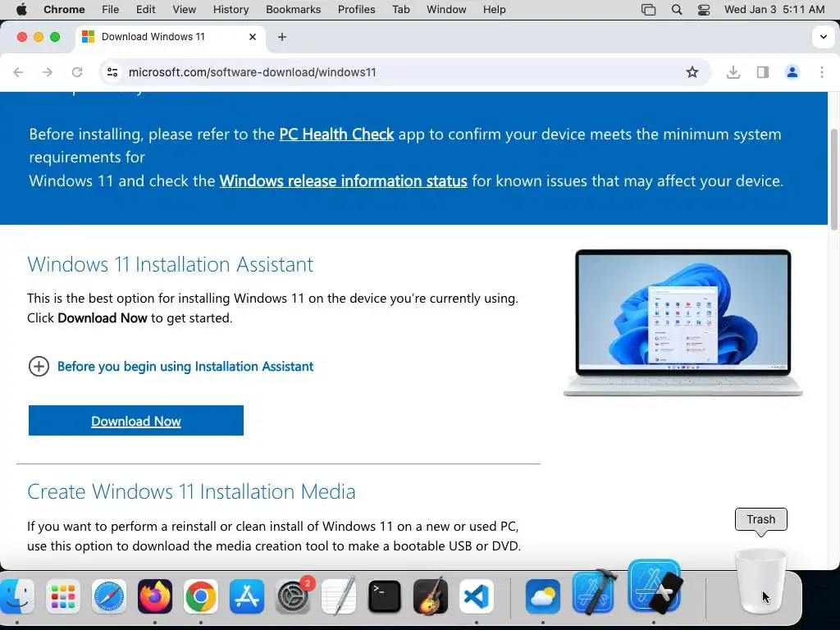Open the History menu
Viewport: 840px width, 630px height.
click(x=231, y=10)
